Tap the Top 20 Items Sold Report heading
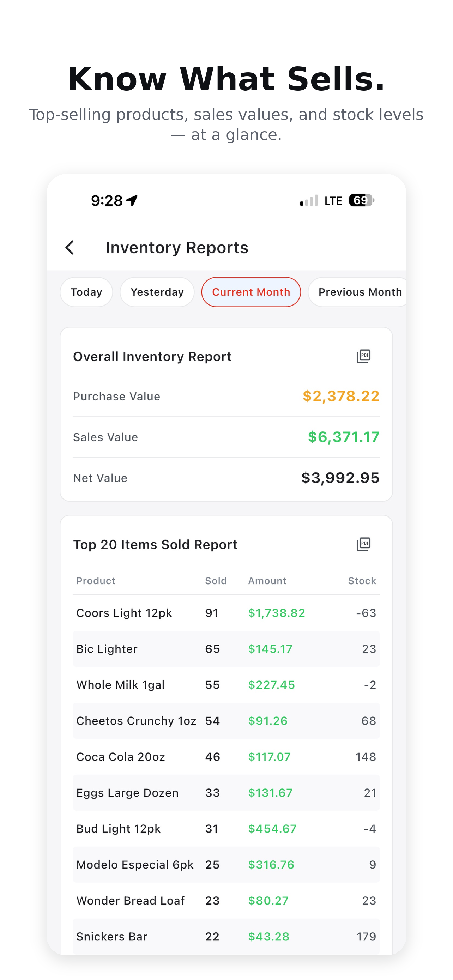This screenshot has height=980, width=453. [x=155, y=544]
